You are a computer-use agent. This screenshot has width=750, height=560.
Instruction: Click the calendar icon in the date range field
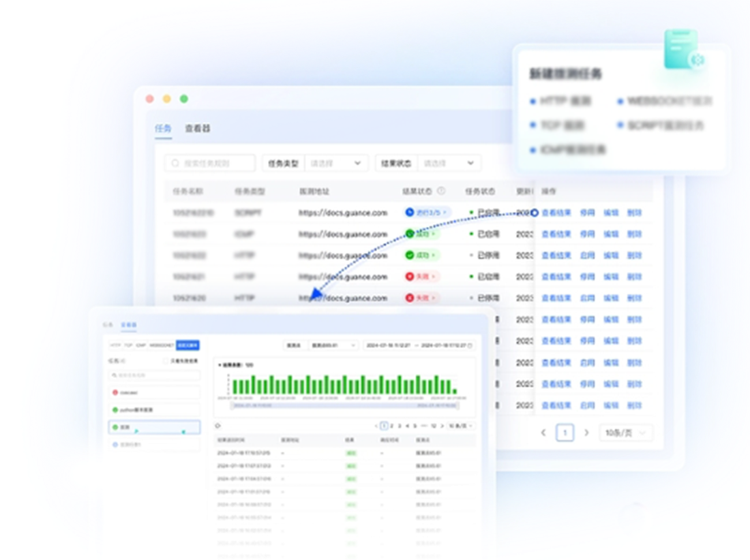coord(470,345)
